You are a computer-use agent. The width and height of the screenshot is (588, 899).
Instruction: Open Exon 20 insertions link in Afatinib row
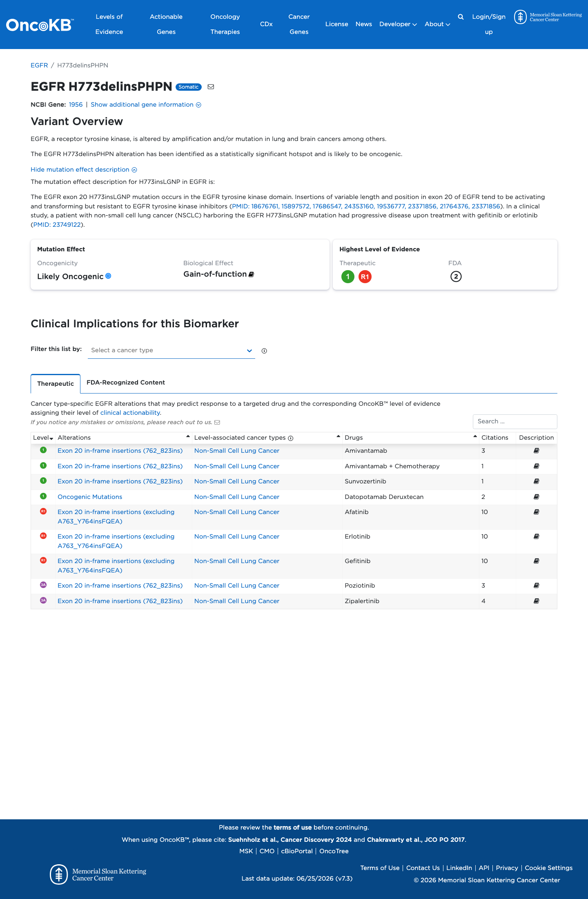point(116,517)
